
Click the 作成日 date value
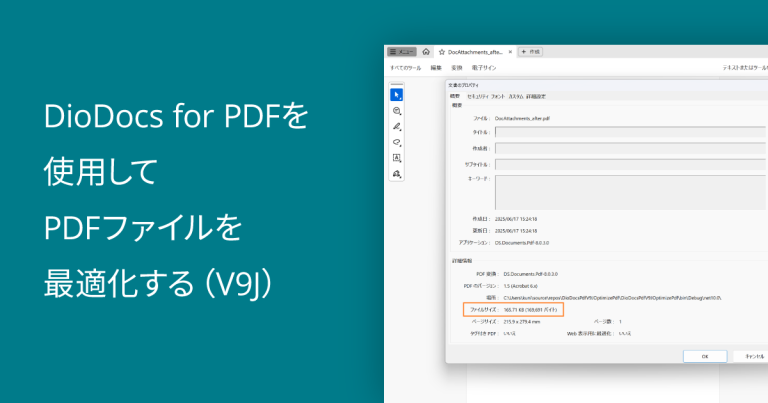(516, 219)
